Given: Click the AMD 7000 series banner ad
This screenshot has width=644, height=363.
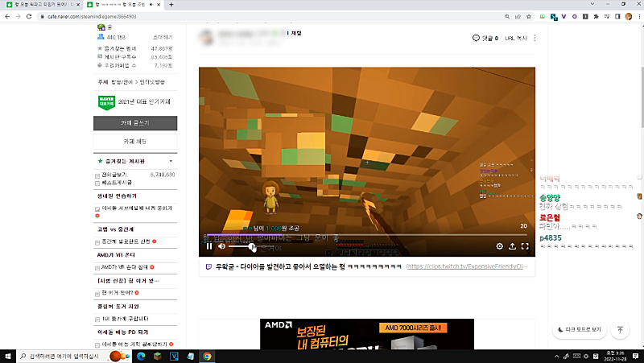Looking at the screenshot, I should coord(367,334).
